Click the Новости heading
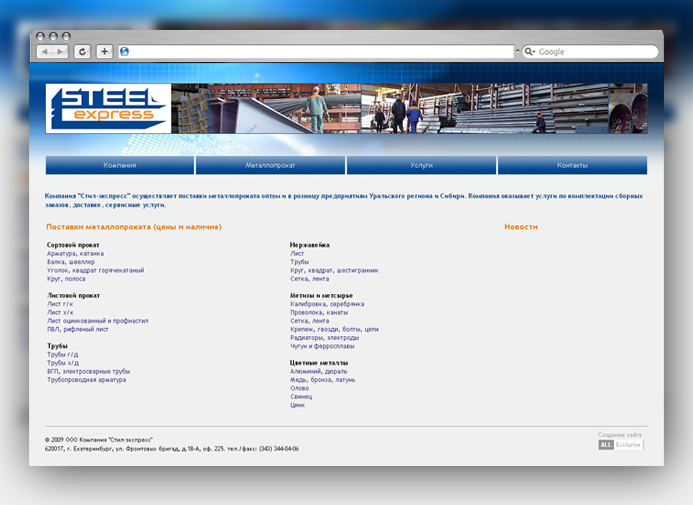693x505 pixels. coord(521,227)
